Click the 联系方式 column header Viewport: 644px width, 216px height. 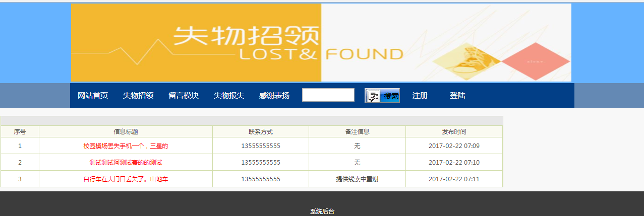pos(261,131)
